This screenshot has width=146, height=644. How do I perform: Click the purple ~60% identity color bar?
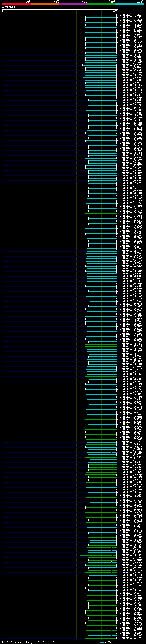(x=73, y=4)
